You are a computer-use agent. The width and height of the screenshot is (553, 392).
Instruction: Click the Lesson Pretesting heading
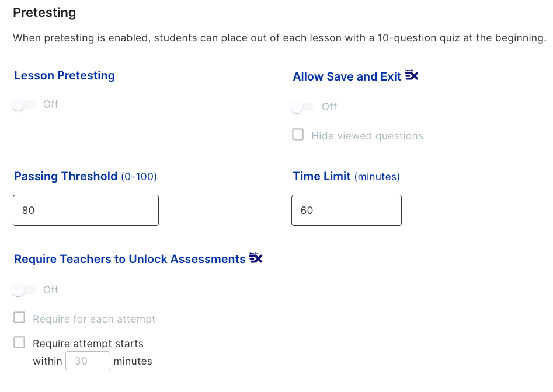[x=65, y=75]
